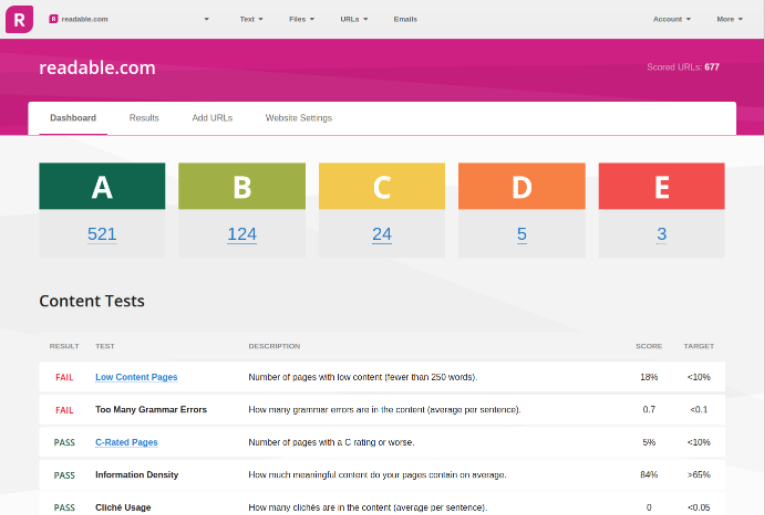Go to Emails in the top navigation

coord(405,19)
